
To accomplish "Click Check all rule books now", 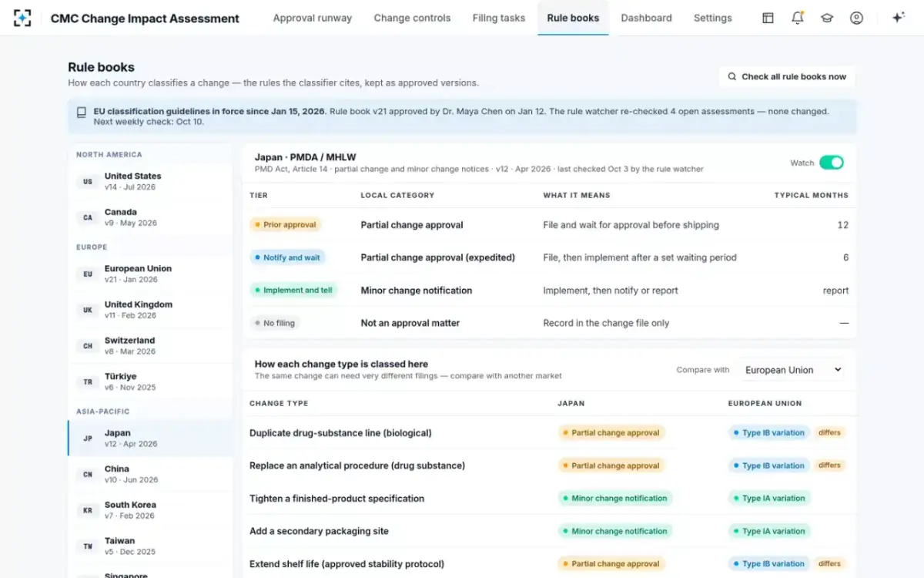I will [787, 77].
